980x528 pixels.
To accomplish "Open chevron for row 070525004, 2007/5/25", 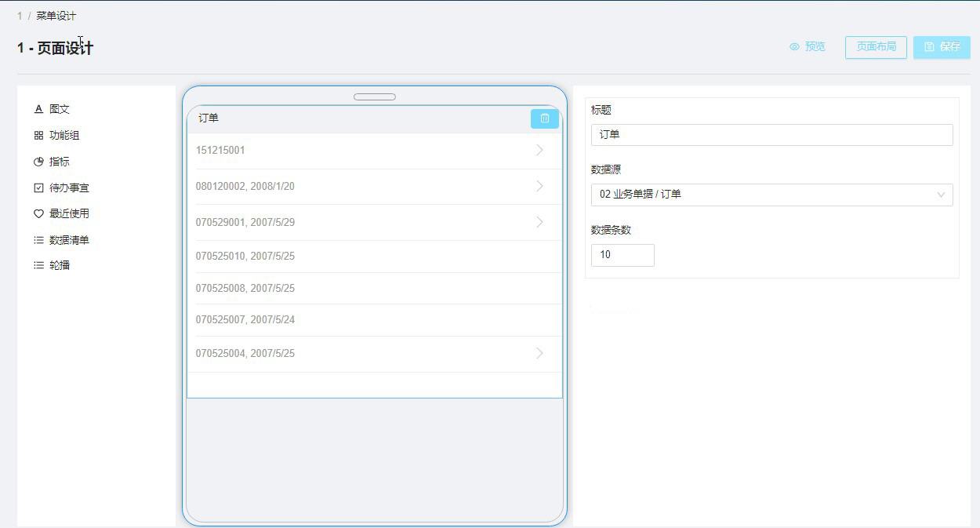I will click(539, 353).
